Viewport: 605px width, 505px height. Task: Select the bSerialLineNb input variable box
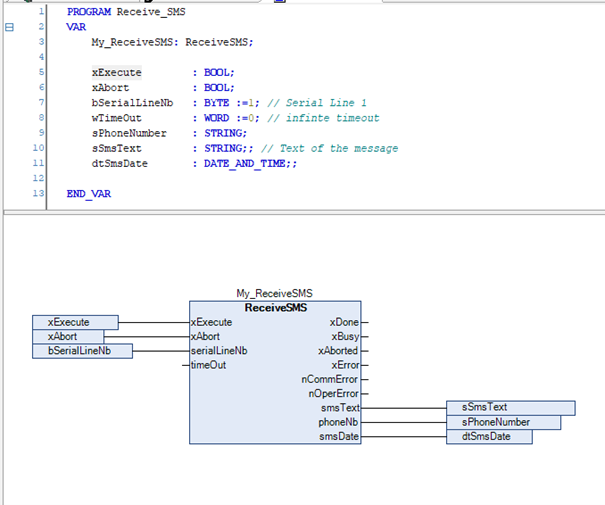click(83, 351)
